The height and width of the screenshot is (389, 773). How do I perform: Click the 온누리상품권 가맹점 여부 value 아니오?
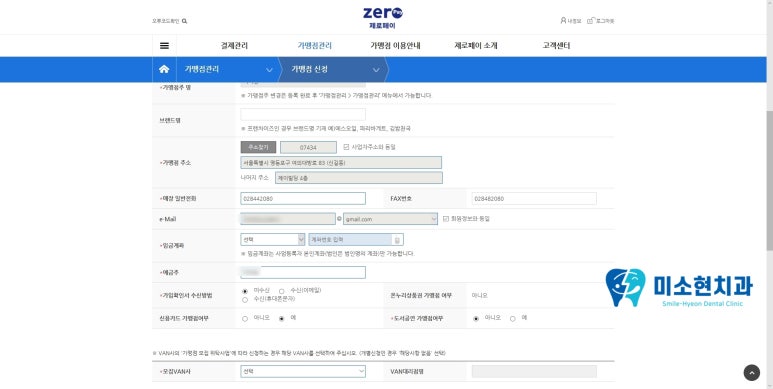pos(479,295)
